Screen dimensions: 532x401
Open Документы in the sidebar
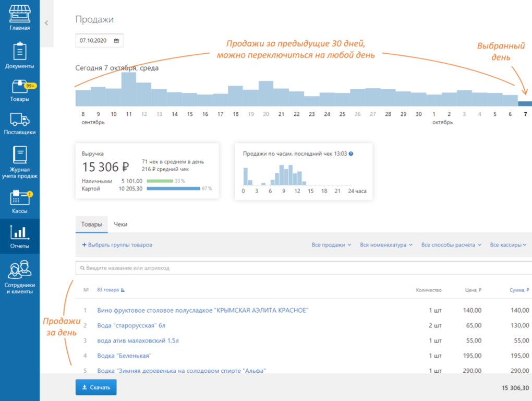pos(20,56)
